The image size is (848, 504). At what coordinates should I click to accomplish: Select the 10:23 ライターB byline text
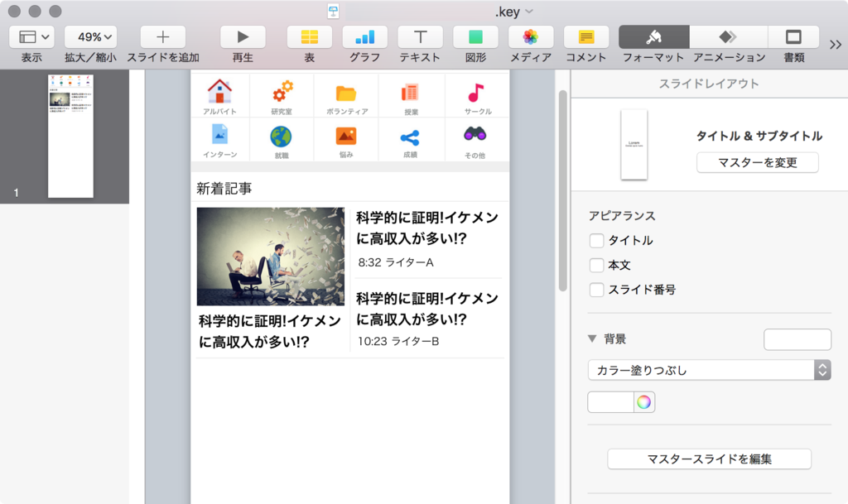pos(398,342)
